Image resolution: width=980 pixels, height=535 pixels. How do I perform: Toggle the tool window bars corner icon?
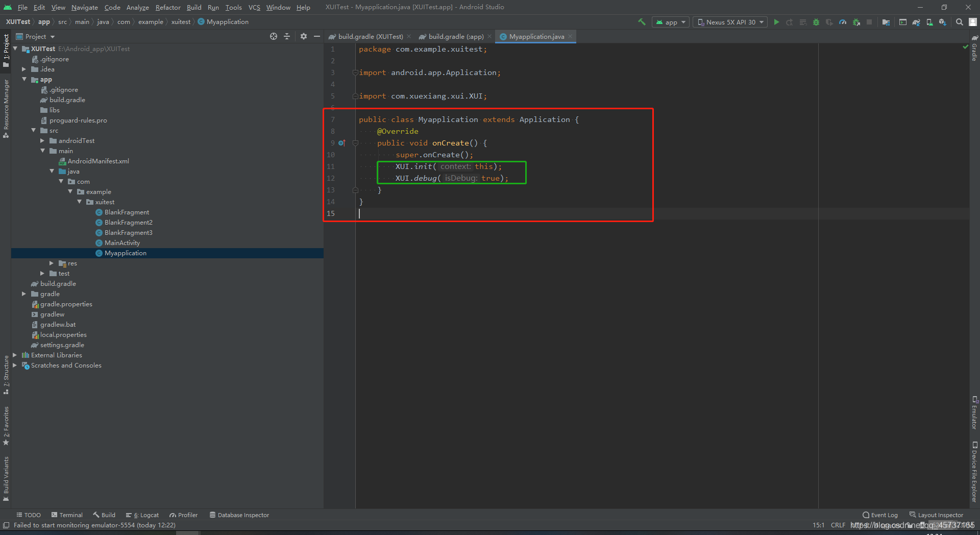(6, 525)
